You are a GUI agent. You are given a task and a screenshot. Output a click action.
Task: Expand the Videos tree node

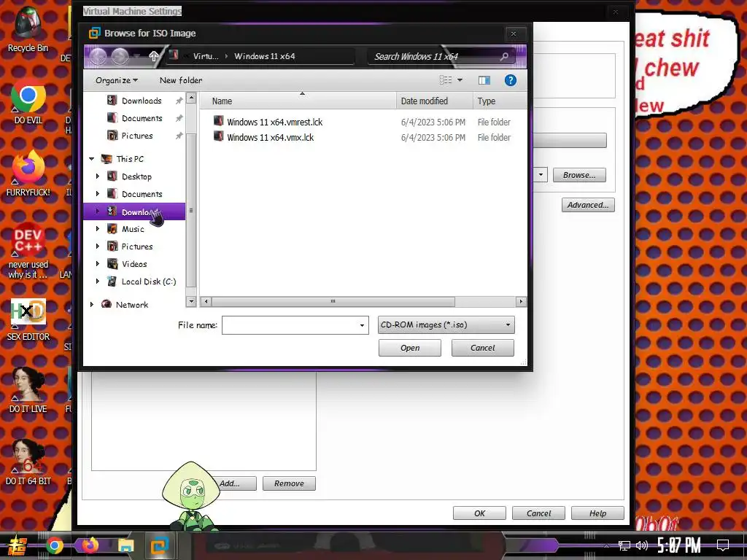[98, 264]
